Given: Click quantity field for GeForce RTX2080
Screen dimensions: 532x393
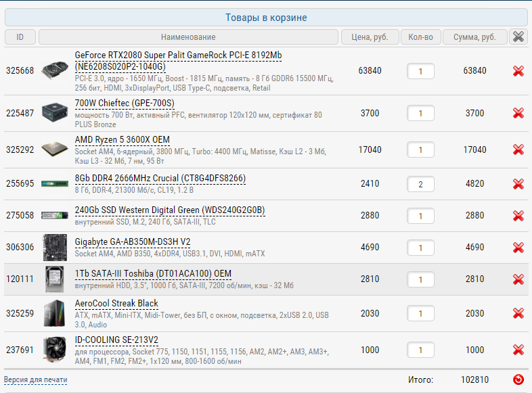Looking at the screenshot, I should coord(420,71).
